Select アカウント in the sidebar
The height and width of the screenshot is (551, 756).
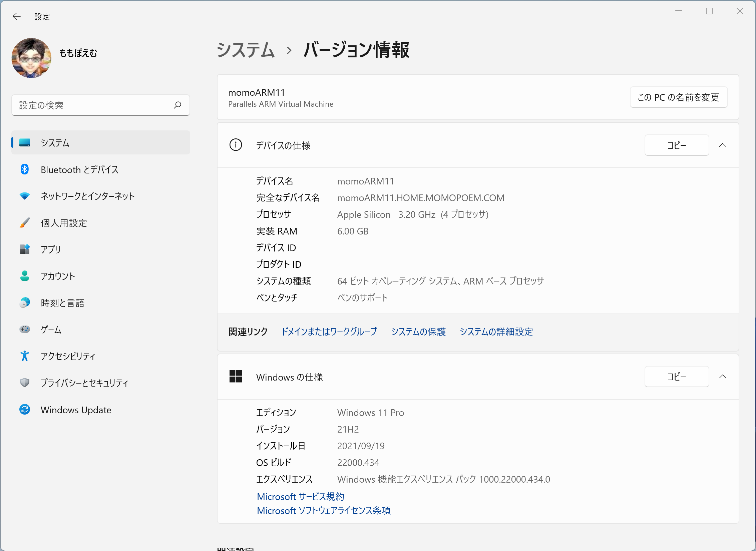pyautogui.click(x=100, y=276)
